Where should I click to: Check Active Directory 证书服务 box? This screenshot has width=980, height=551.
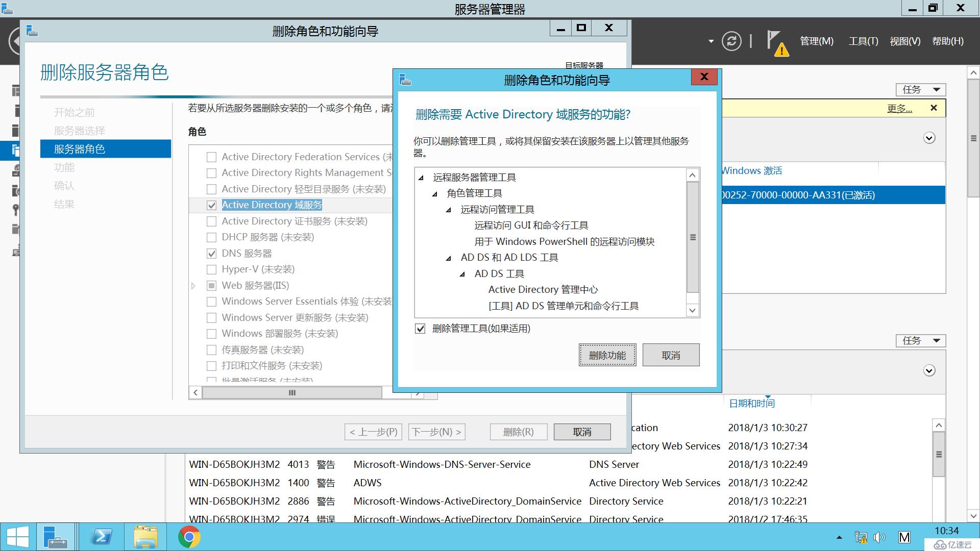pos(211,221)
